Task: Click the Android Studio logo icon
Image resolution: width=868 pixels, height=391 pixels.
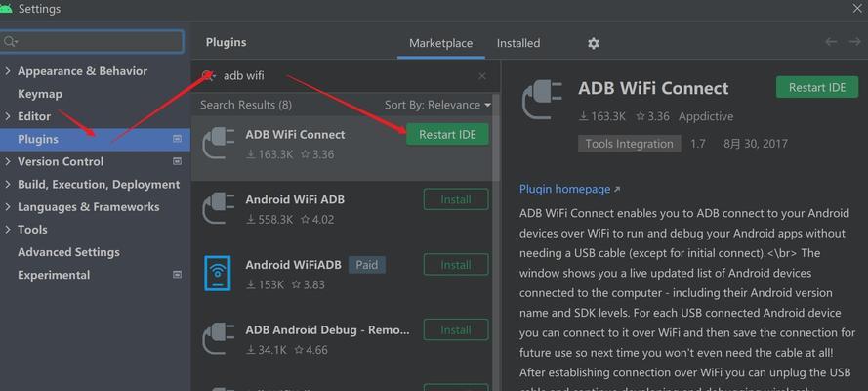Action: pyautogui.click(x=6, y=8)
